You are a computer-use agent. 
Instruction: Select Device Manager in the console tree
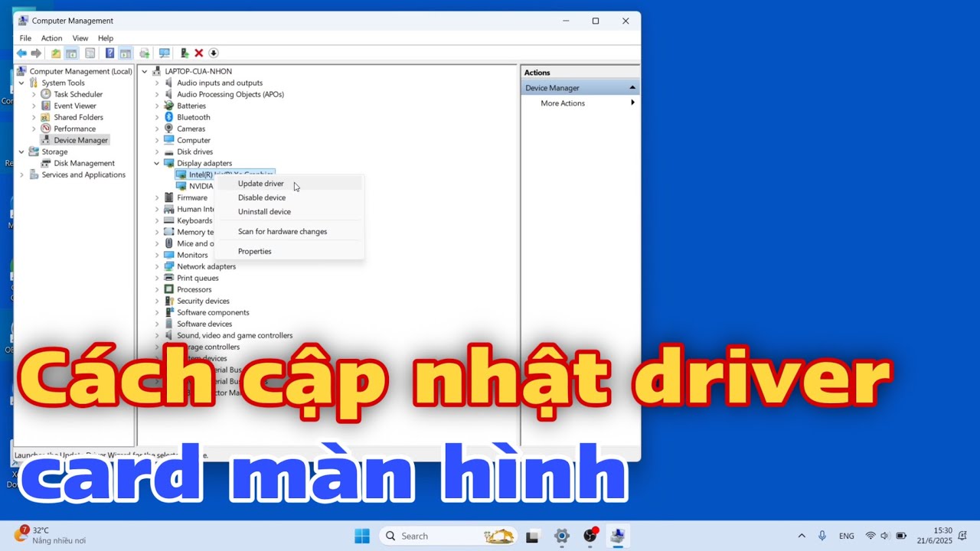tap(80, 140)
